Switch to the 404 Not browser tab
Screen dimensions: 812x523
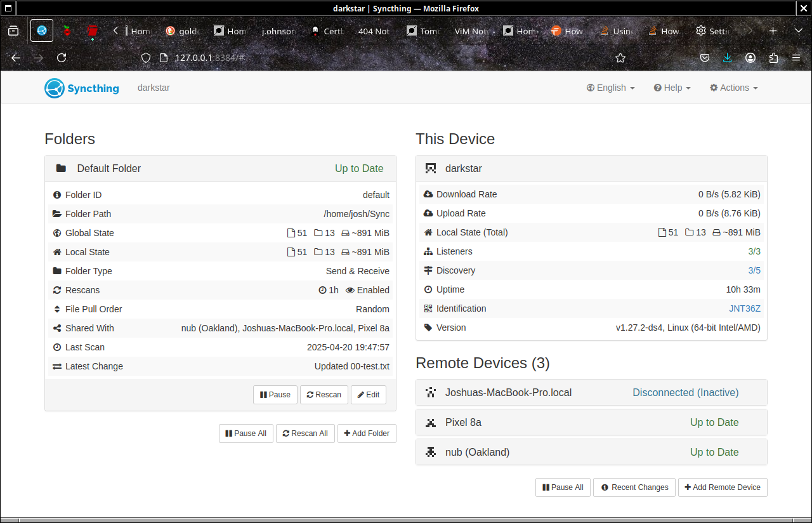point(376,30)
